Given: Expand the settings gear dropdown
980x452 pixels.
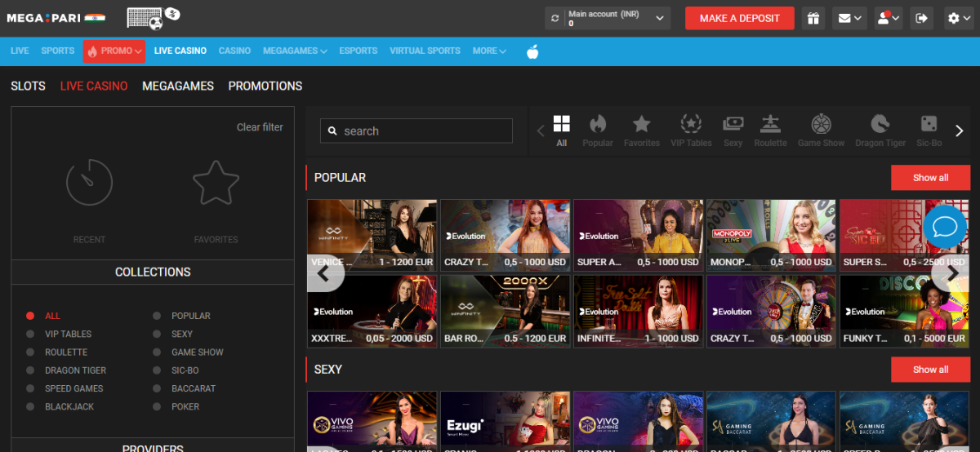Looking at the screenshot, I should pyautogui.click(x=958, y=18).
